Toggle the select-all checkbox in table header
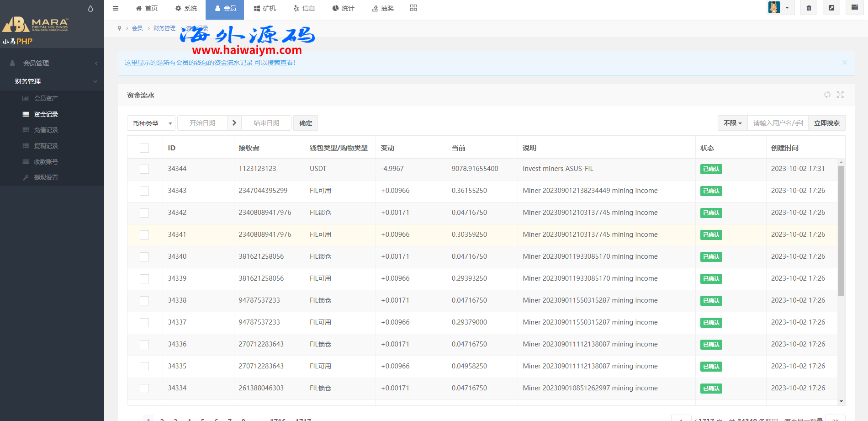The width and height of the screenshot is (868, 421). (x=144, y=148)
